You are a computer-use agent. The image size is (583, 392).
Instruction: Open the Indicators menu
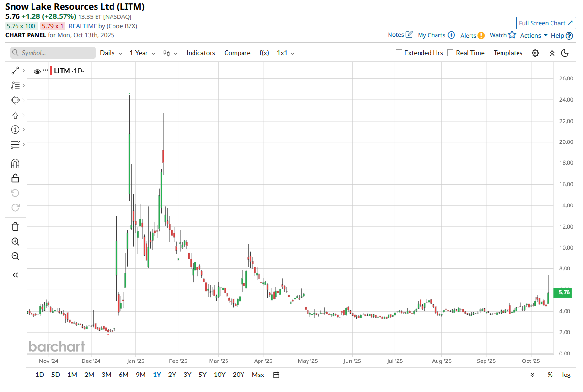(201, 53)
